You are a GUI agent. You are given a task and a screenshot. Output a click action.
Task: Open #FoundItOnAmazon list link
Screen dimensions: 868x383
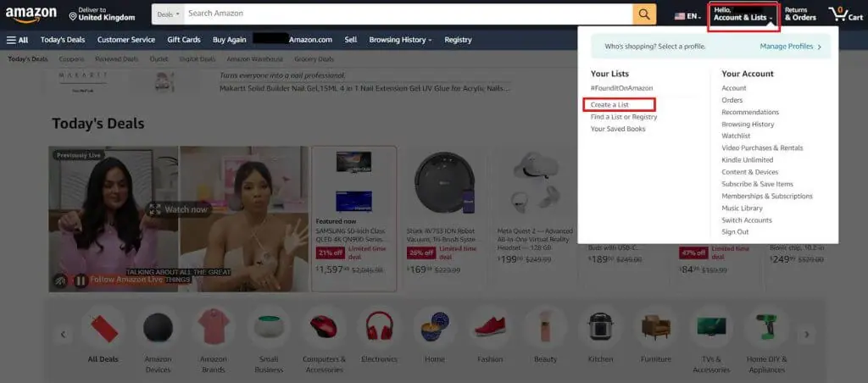click(x=621, y=88)
